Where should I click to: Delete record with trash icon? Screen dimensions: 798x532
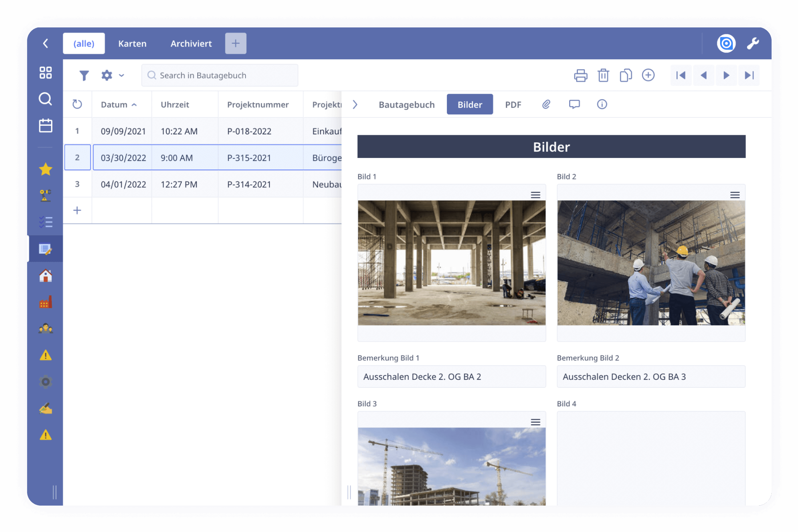(603, 75)
